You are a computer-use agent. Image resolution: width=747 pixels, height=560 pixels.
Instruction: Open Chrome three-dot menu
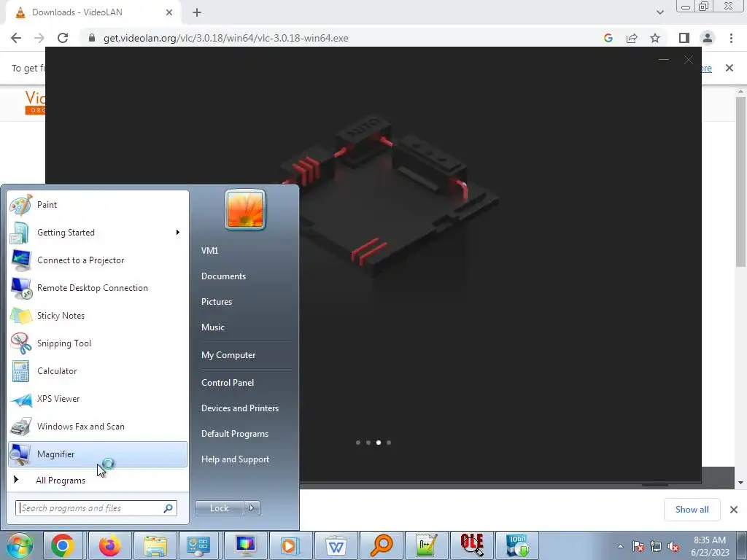point(731,38)
